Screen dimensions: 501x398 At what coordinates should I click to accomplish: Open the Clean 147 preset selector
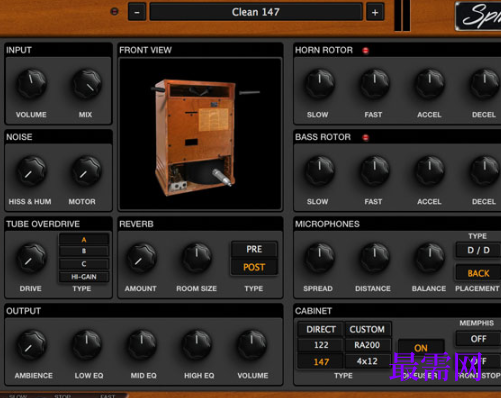[256, 12]
